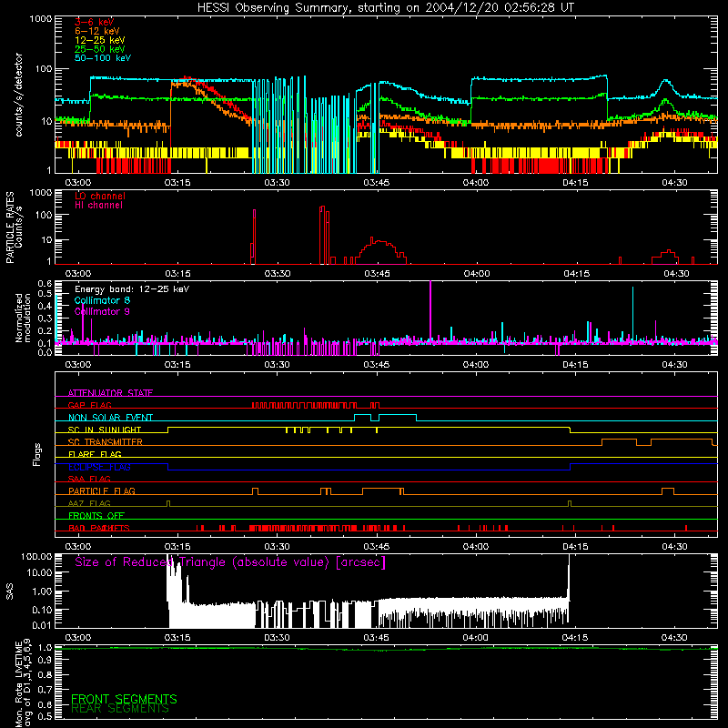Viewport: 728px width, 728px height.
Task: Select the HI channel legend label
Action: pos(99,206)
